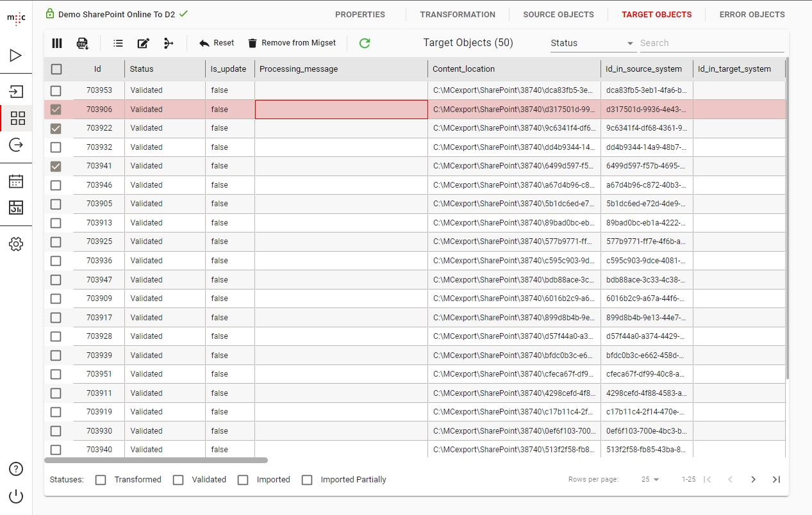The width and height of the screenshot is (812, 515).
Task: Click the Search input field
Action: [711, 43]
